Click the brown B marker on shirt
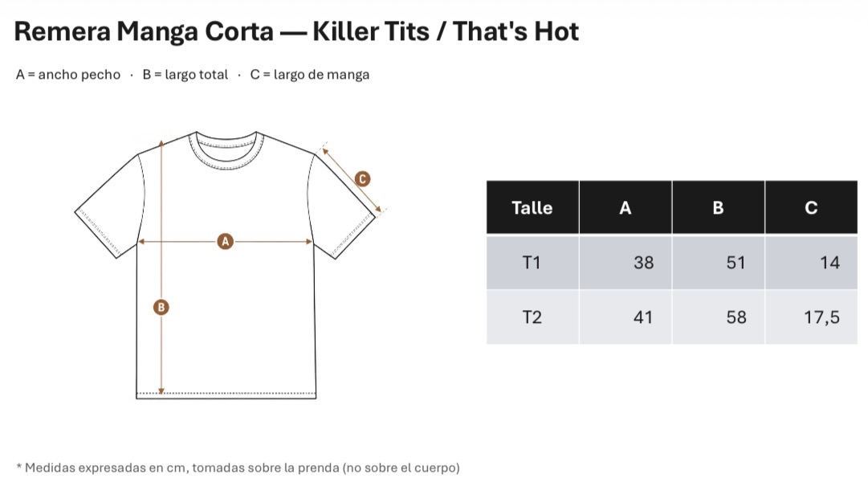This screenshot has height=499, width=868. click(161, 308)
